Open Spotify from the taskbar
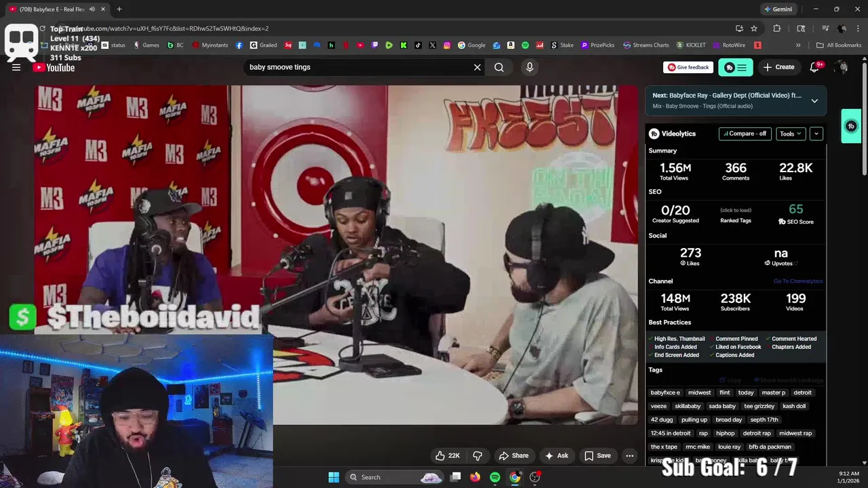Screen dimensions: 868x488 tap(495, 477)
